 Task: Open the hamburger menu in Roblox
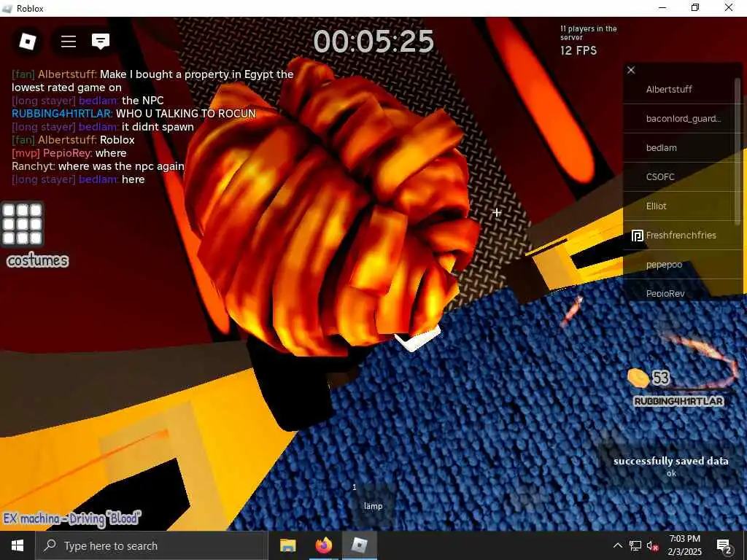(x=69, y=42)
